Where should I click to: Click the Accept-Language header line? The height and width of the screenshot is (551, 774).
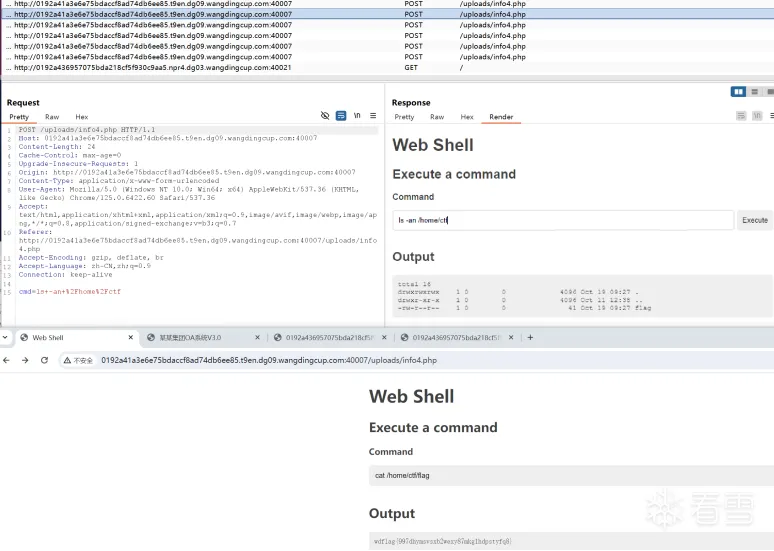pos(84,266)
